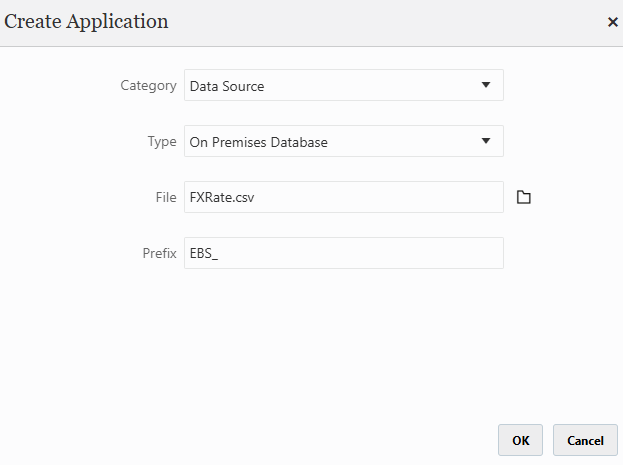This screenshot has width=623, height=465.
Task: Open the file browser folder icon
Action: 524,197
